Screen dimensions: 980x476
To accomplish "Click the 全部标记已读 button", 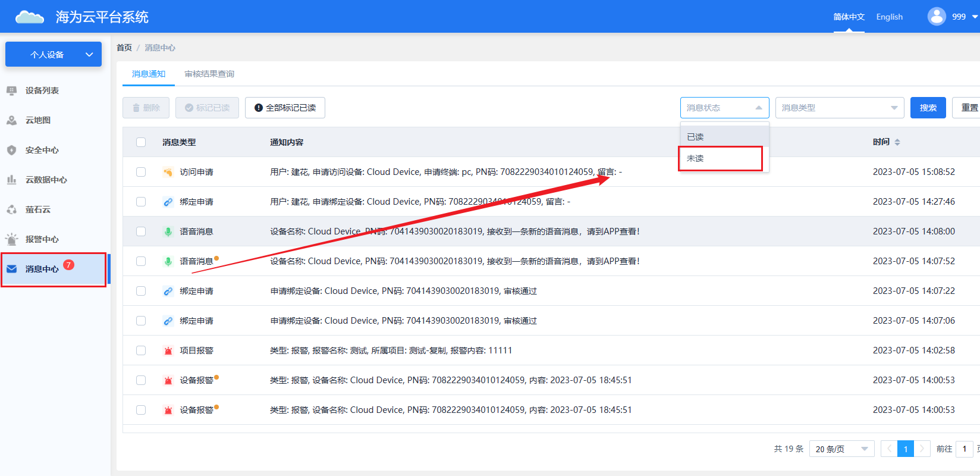I will tap(285, 108).
